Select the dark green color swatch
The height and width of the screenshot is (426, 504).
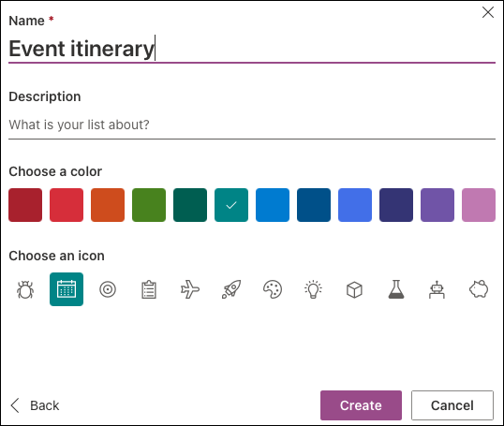190,205
